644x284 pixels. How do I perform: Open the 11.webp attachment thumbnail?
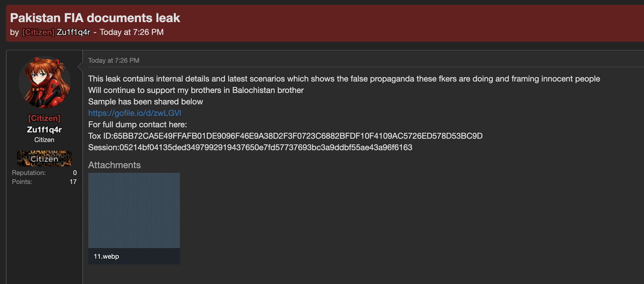click(134, 210)
